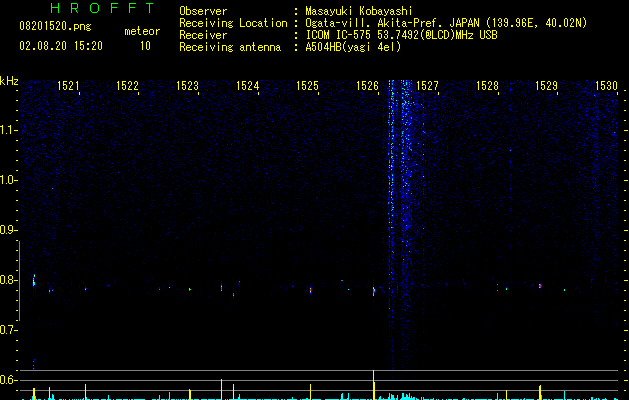
Task: Click the 1.0 kHz frequency label
Action: [x=9, y=180]
